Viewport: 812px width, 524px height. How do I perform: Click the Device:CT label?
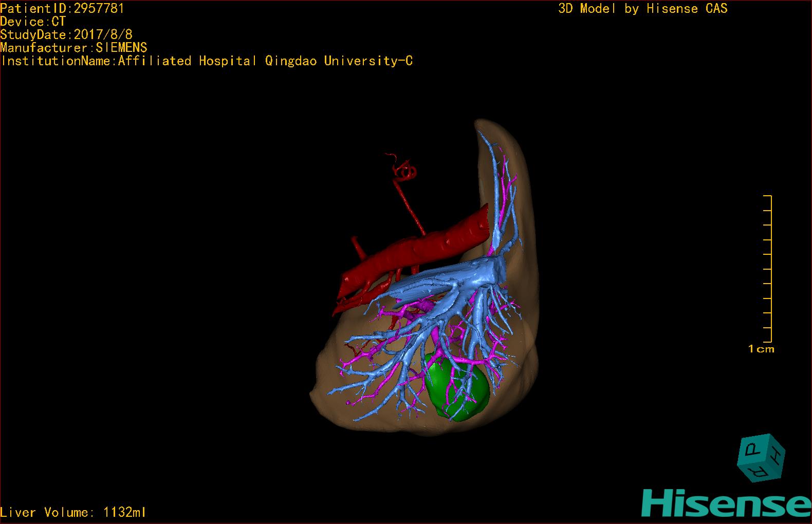click(33, 22)
